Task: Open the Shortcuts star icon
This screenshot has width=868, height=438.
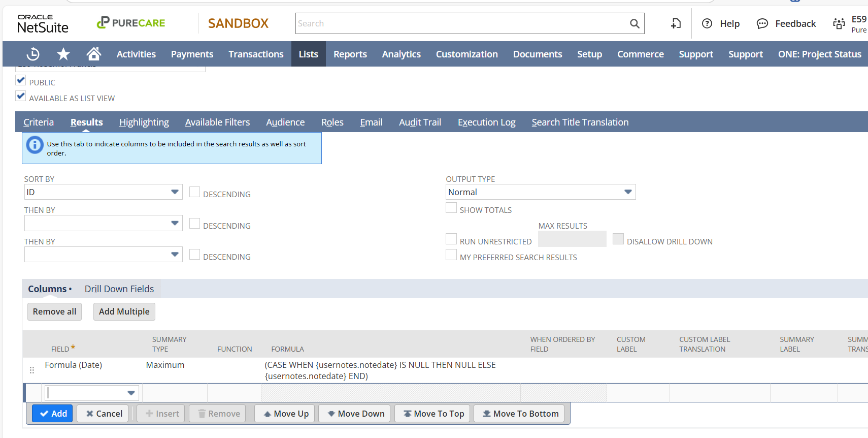Action: click(x=63, y=54)
